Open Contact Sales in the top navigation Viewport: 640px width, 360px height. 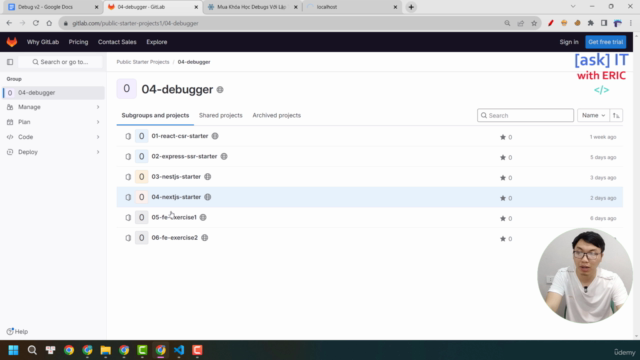(117, 42)
